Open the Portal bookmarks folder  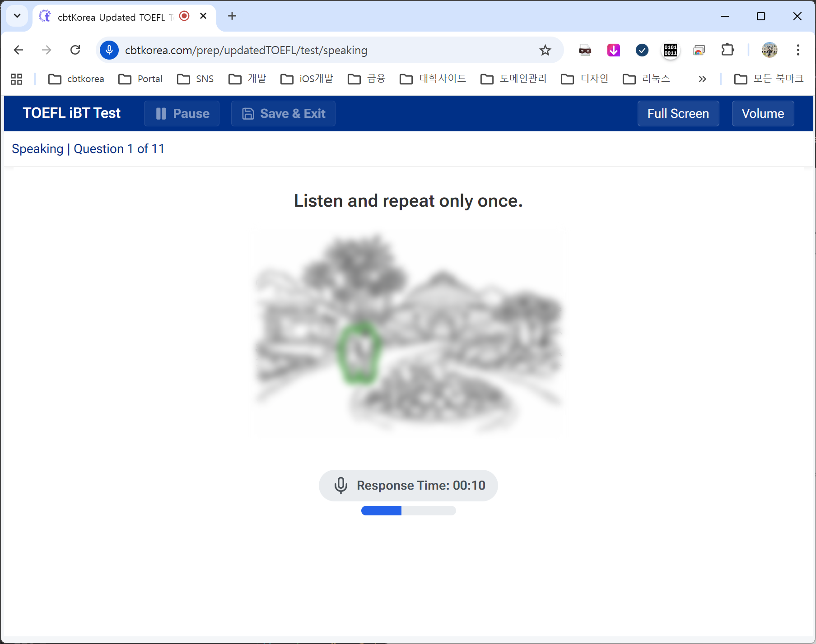tap(140, 79)
